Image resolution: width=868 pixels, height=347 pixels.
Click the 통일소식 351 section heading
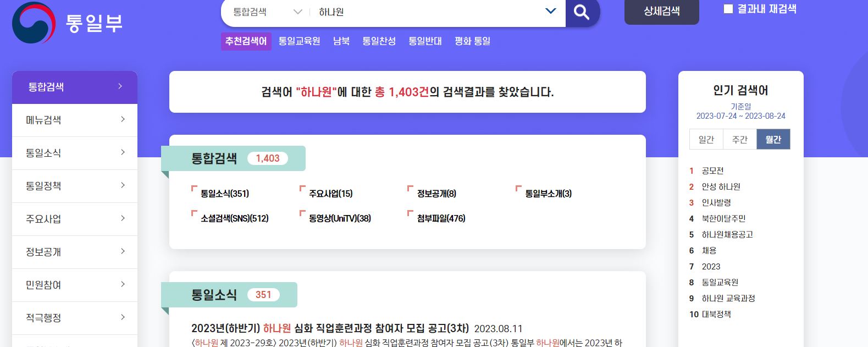coord(229,295)
